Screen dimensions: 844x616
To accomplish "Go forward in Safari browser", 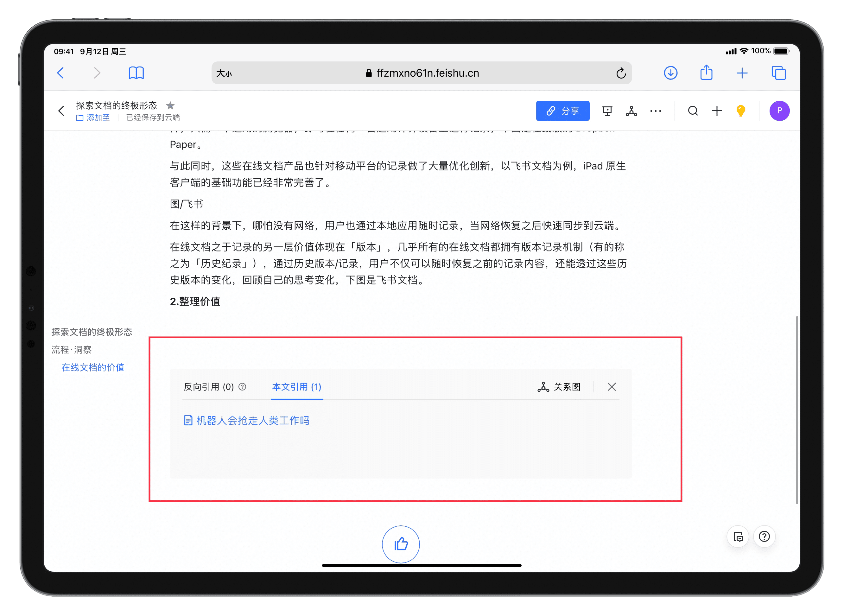I will pyautogui.click(x=97, y=73).
